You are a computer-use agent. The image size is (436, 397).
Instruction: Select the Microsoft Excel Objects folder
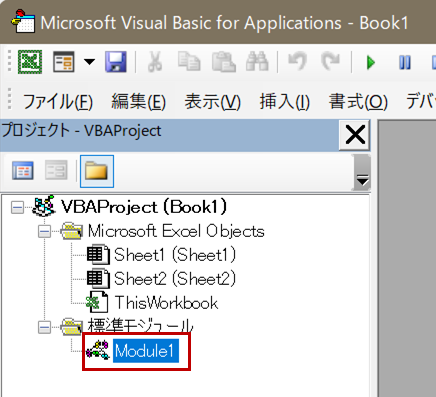(176, 231)
